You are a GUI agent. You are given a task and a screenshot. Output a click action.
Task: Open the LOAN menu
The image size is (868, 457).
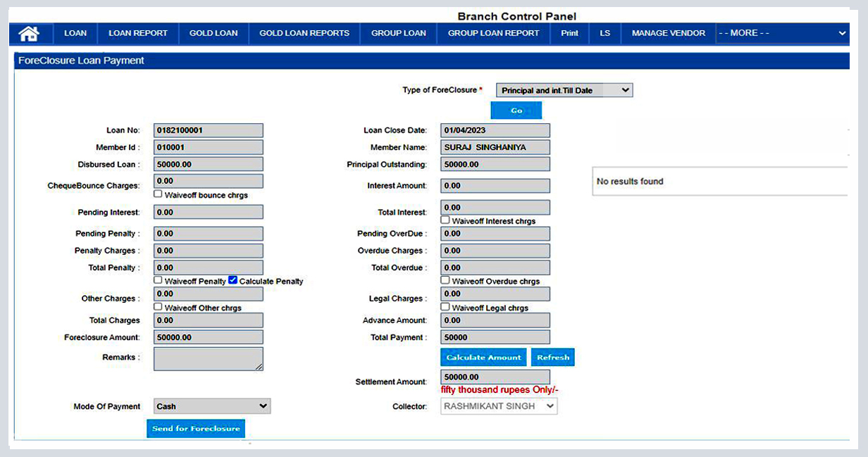pyautogui.click(x=75, y=33)
